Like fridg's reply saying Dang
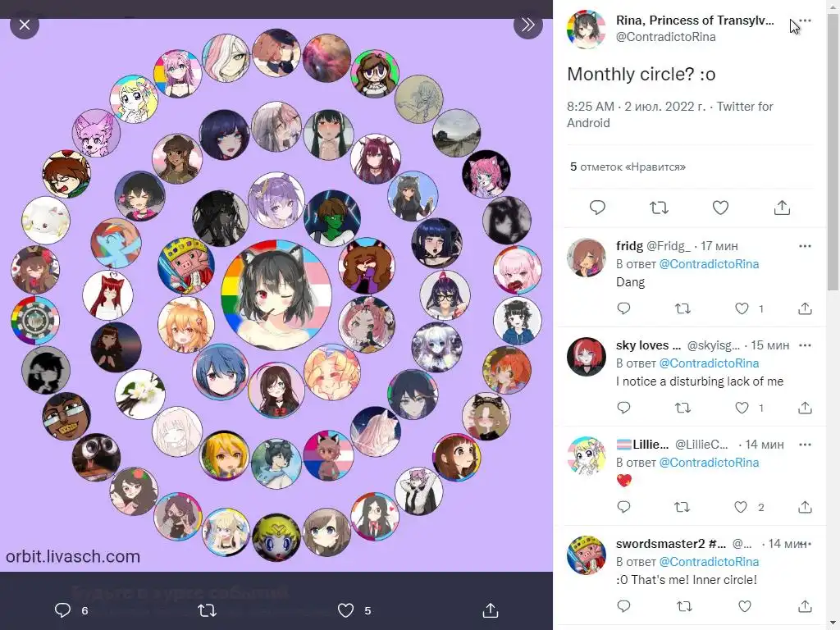The height and width of the screenshot is (630, 840). coord(742,308)
